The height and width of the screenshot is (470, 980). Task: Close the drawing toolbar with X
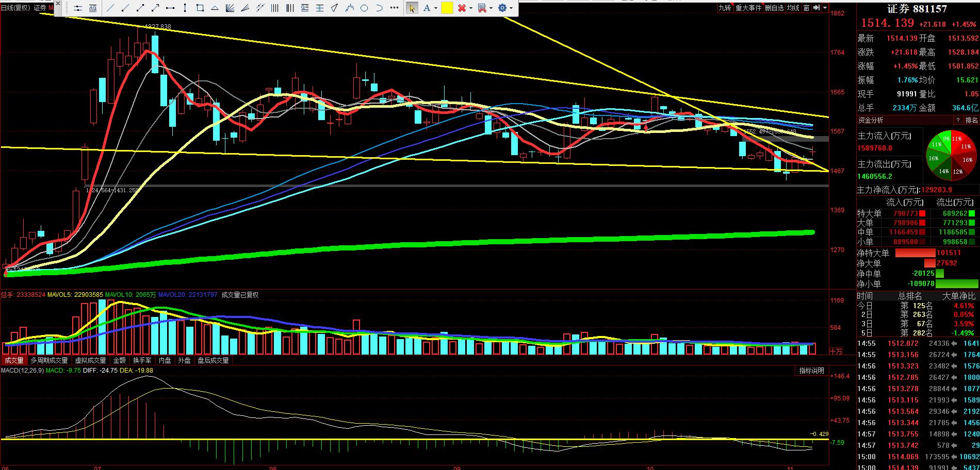tap(58, 4)
